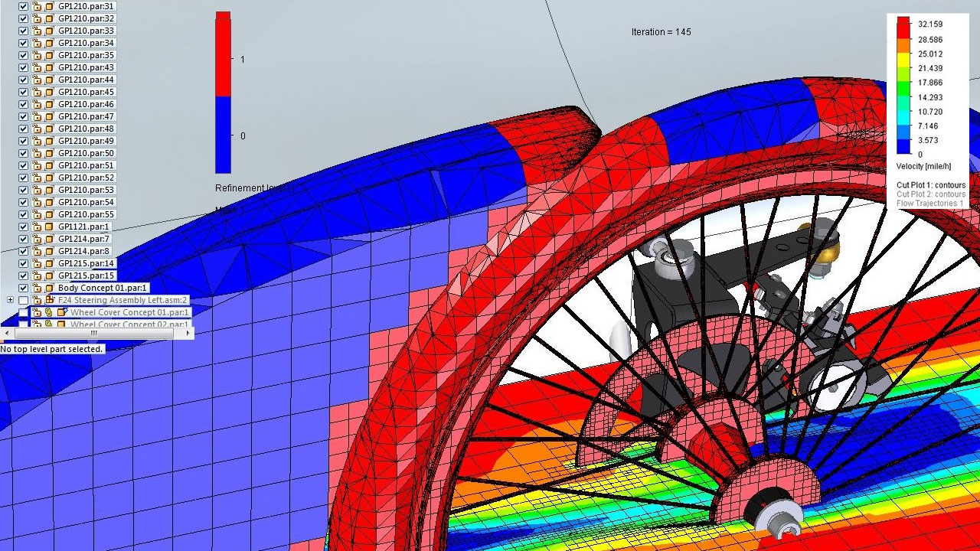
Task: Hide part GP1121.par:1 using its checkbox
Action: click(x=23, y=227)
